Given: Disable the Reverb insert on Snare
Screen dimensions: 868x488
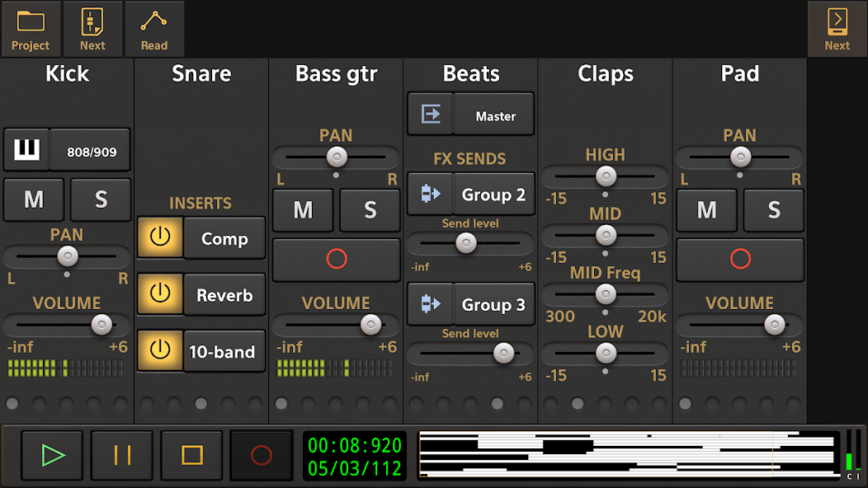Looking at the screenshot, I should pyautogui.click(x=160, y=294).
